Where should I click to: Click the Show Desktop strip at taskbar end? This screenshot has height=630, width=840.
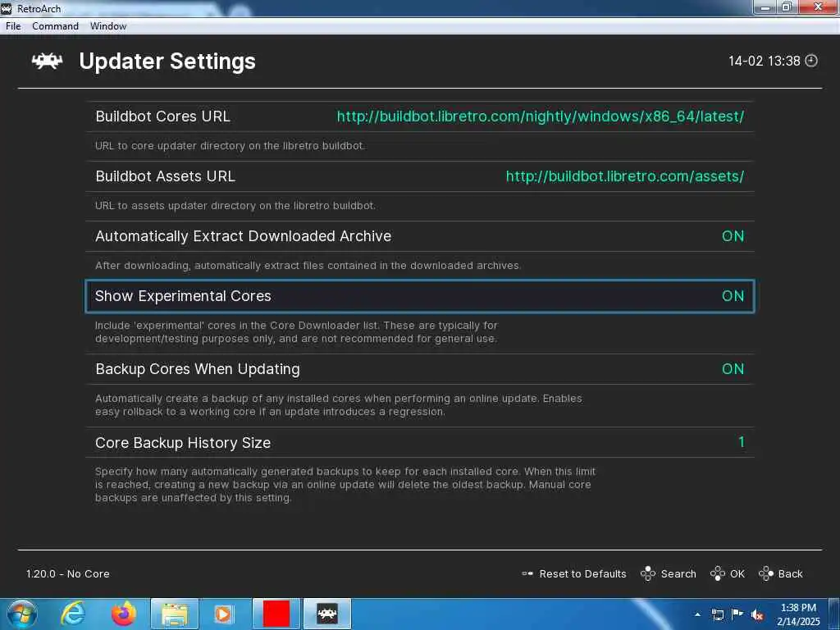pos(834,614)
